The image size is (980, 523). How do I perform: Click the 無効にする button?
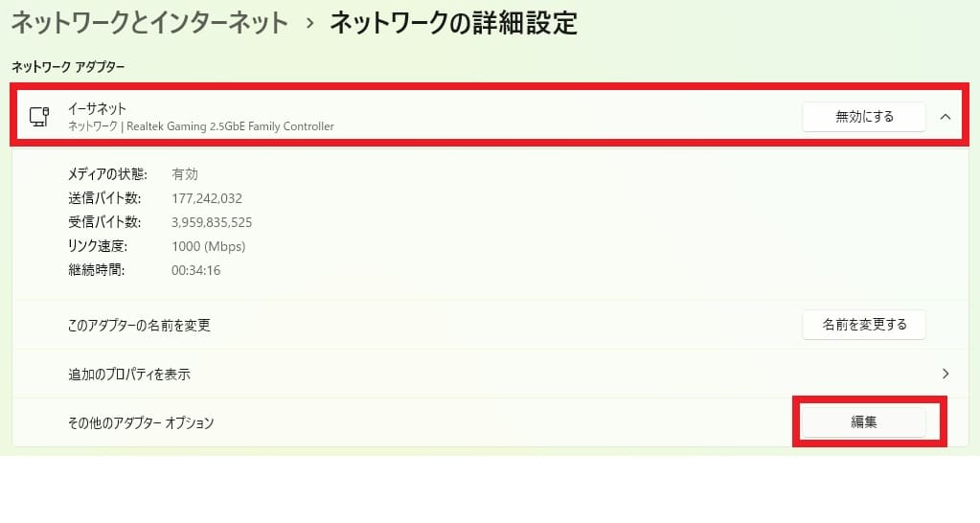point(864,117)
